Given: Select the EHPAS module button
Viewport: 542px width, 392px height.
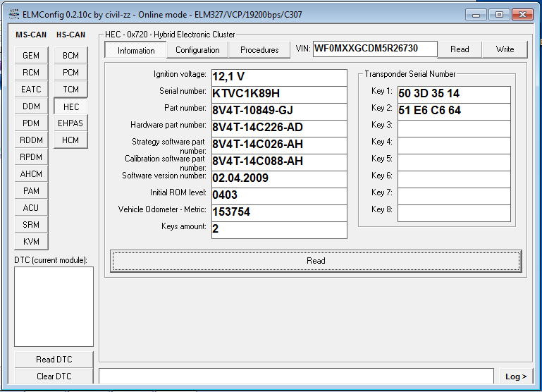Looking at the screenshot, I should tap(70, 123).
